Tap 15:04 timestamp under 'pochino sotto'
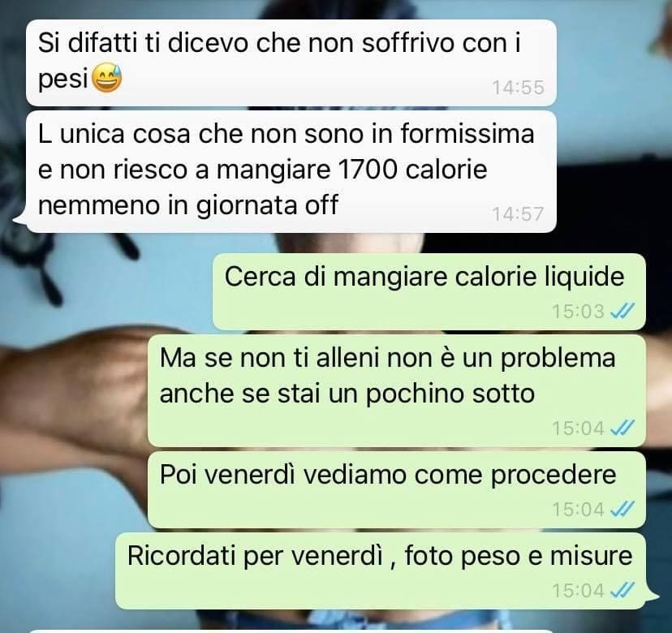The image size is (672, 633). 578,428
